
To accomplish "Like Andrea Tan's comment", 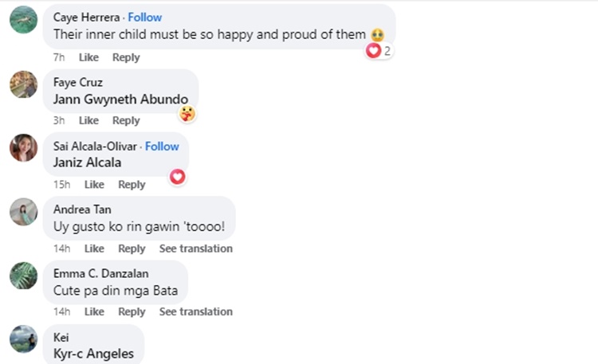I will click(94, 249).
